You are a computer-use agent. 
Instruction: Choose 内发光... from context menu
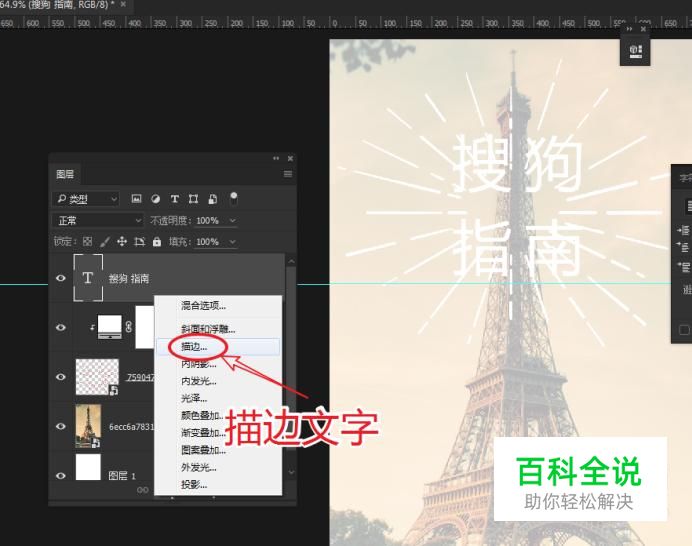[218, 381]
